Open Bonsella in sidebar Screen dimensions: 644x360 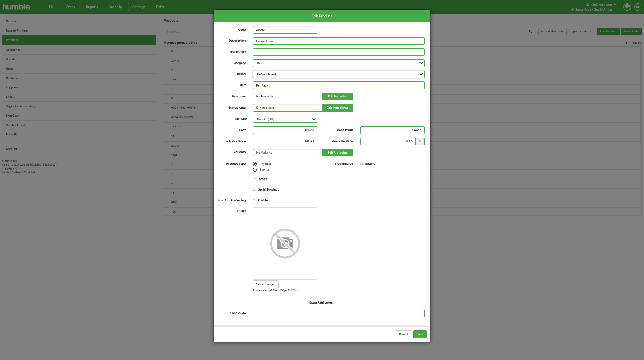pyautogui.click(x=79, y=134)
